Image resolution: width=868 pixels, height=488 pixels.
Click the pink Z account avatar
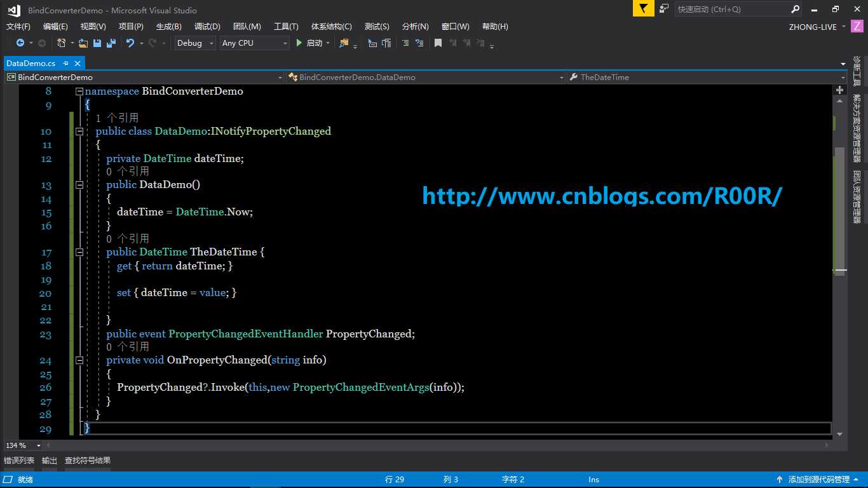tap(857, 27)
